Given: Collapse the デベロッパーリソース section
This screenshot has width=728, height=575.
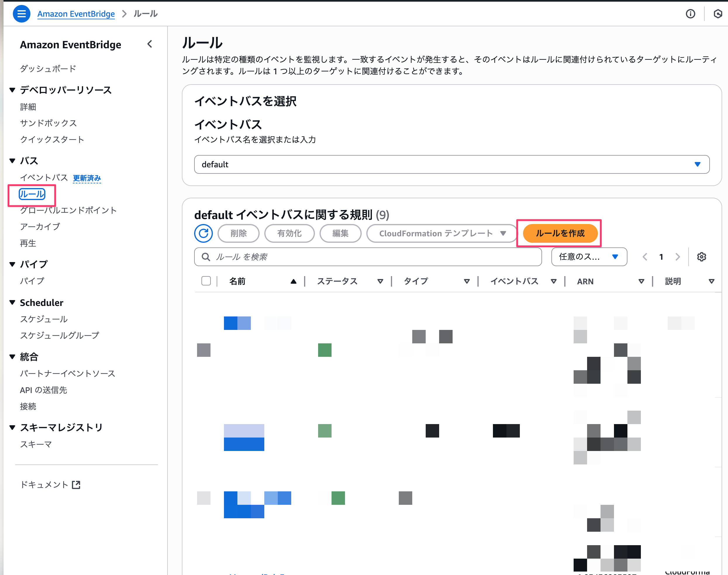Looking at the screenshot, I should (x=13, y=90).
